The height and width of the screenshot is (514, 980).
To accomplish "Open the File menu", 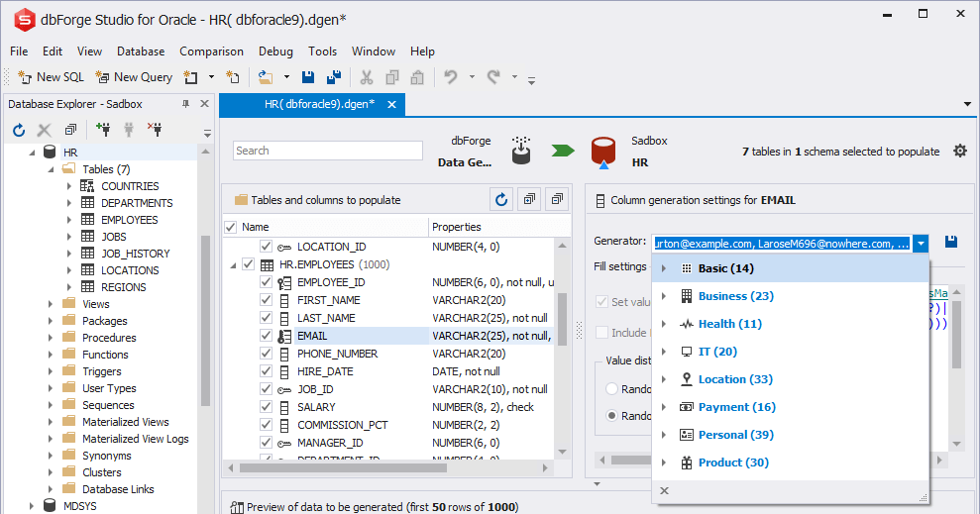I will [x=19, y=51].
